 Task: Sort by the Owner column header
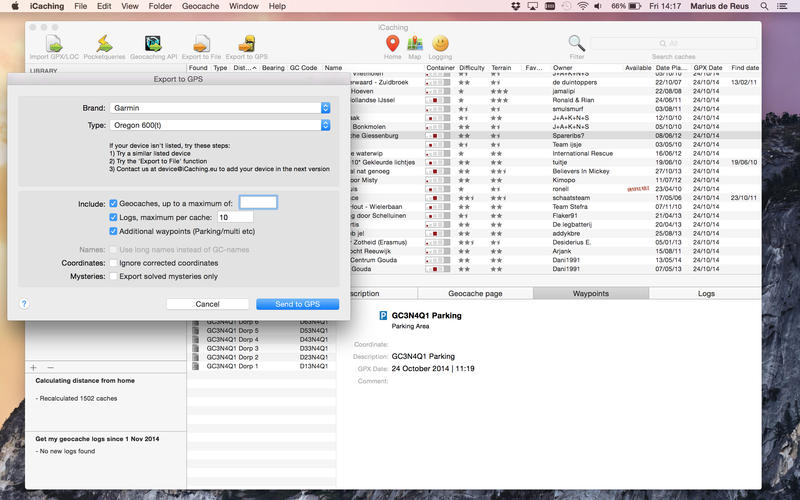tap(563, 68)
